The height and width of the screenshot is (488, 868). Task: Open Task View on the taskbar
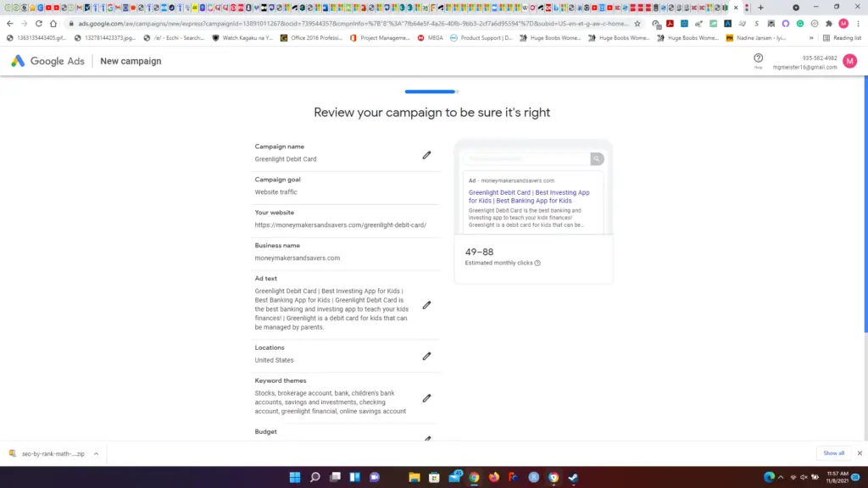(x=335, y=477)
